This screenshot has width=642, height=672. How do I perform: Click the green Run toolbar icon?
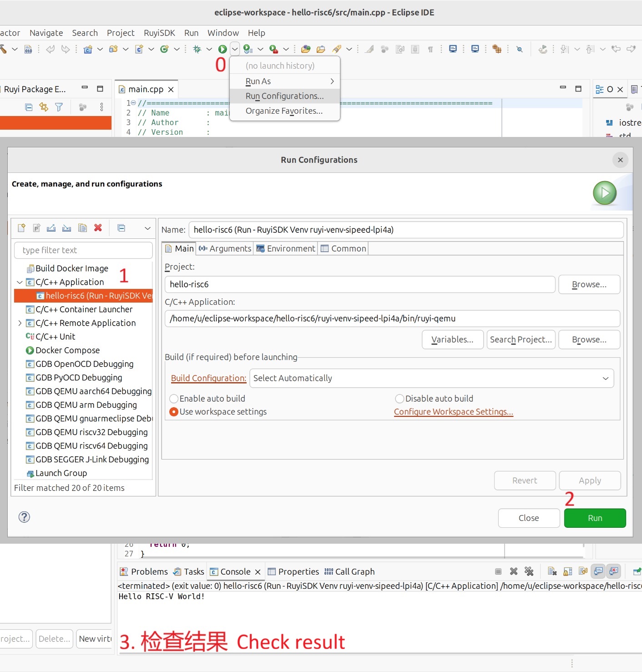(222, 49)
